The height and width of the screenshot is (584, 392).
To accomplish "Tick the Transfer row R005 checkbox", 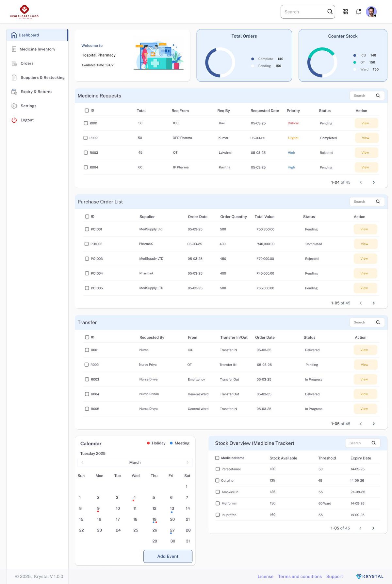I will [87, 409].
